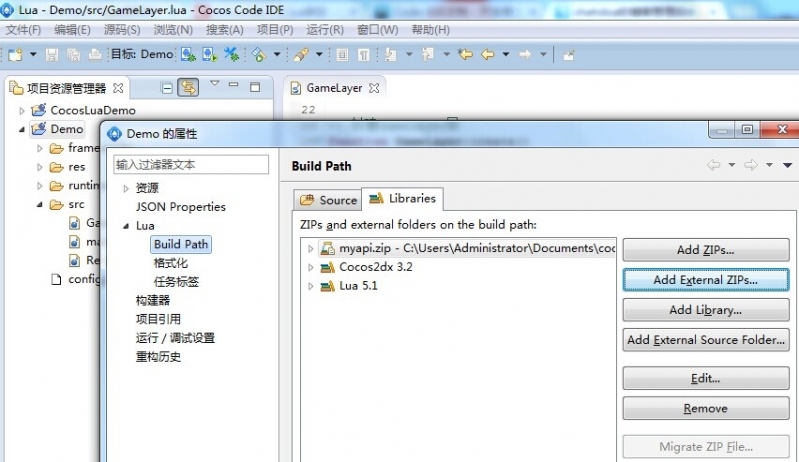
Task: Click the New file toolbar icon
Action: coord(15,54)
